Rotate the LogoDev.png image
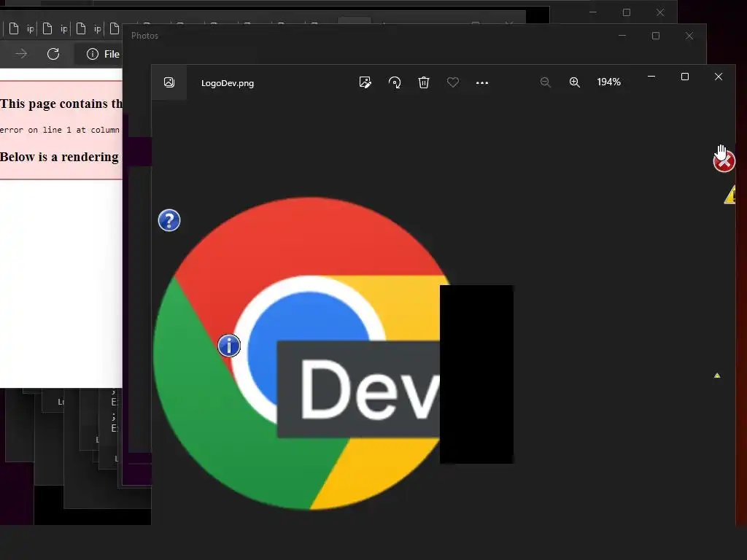This screenshot has height=560, width=747. (x=395, y=82)
